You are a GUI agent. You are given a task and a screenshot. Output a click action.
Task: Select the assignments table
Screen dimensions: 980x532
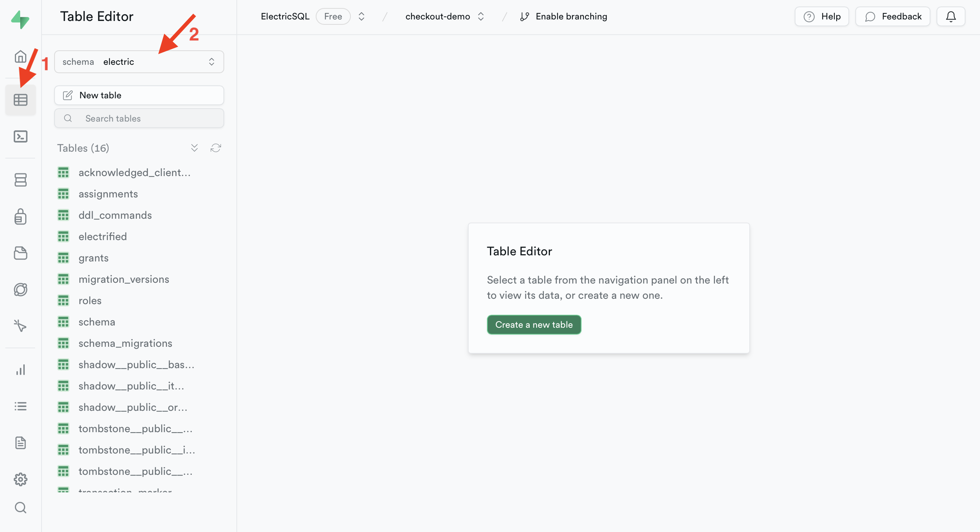tap(108, 193)
